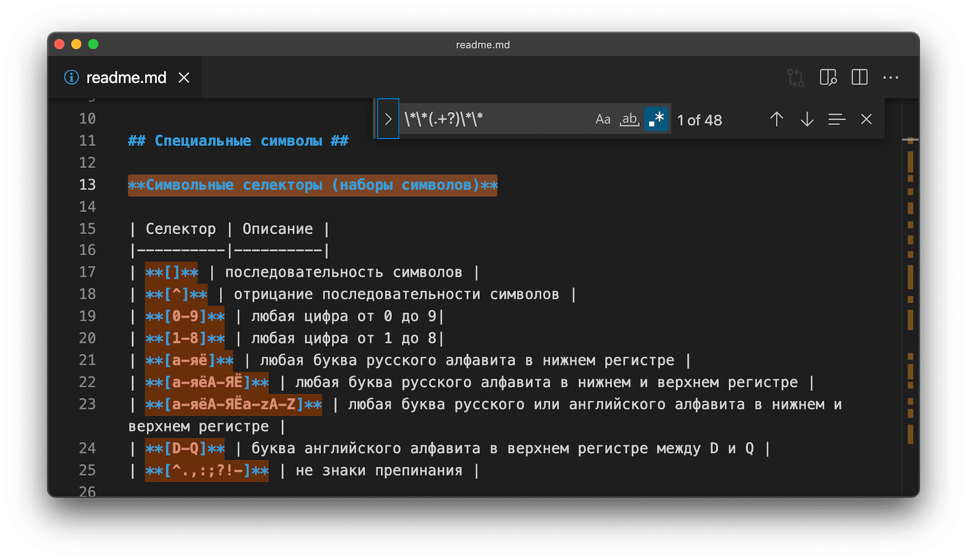Viewport: 967px width, 560px height.
Task: Open More Actions ellipsis menu
Action: click(x=891, y=78)
